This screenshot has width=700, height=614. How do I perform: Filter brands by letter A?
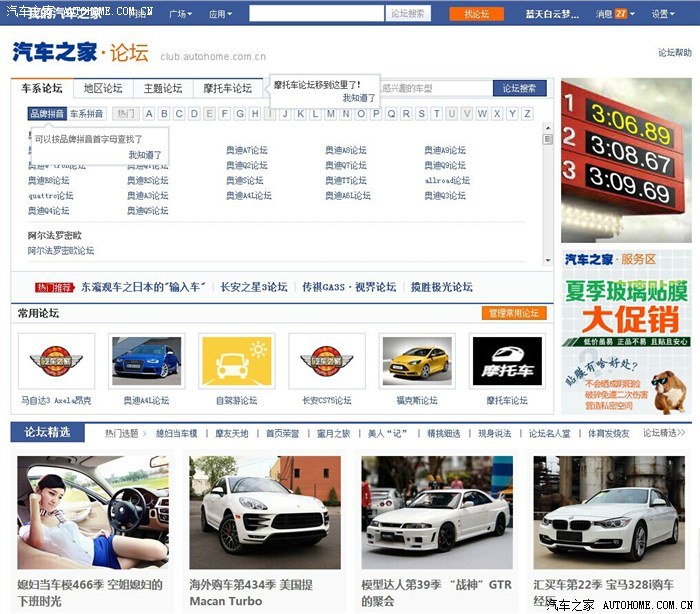point(149,113)
